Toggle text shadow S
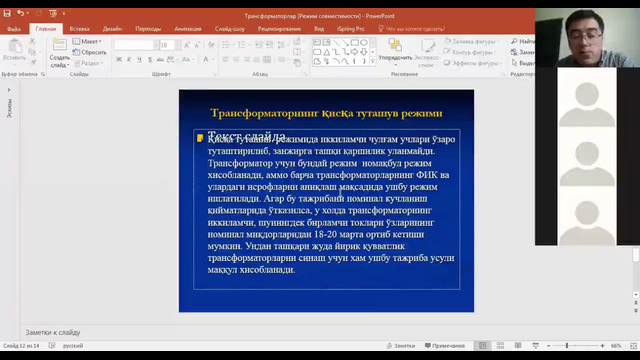Screen dimensions: 640x360 click(x=150, y=60)
